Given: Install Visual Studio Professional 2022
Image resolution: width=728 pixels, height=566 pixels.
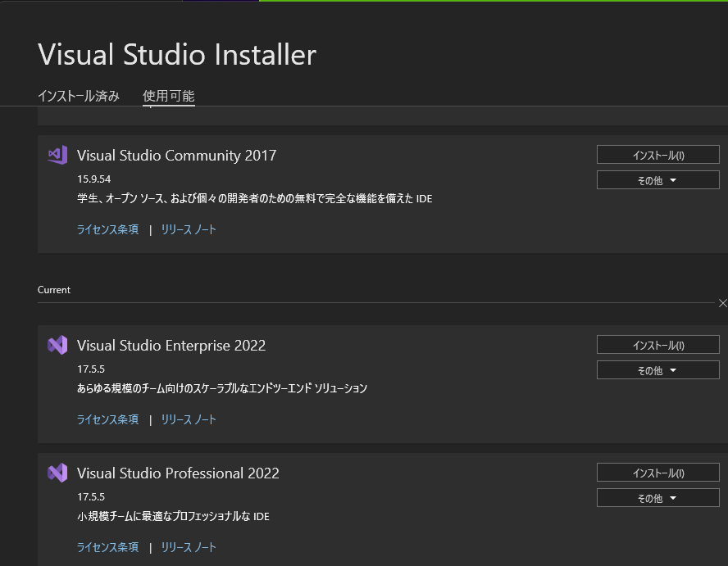Looking at the screenshot, I should point(657,473).
